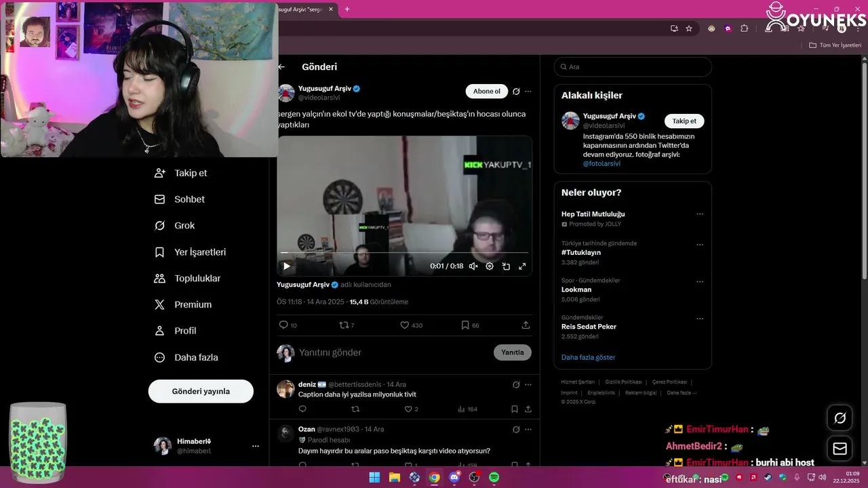
Task: Open Tüm Yer İşaretleri bookmarks folder
Action: click(835, 45)
